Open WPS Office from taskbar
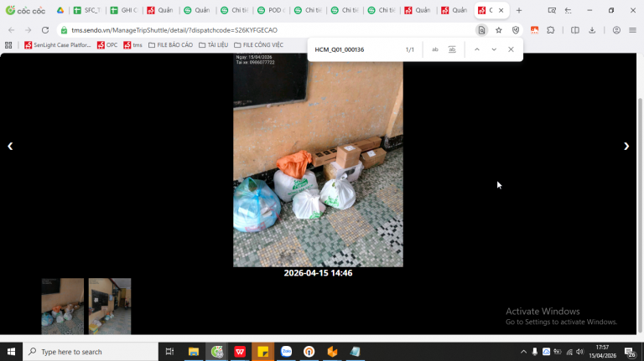 [240, 352]
